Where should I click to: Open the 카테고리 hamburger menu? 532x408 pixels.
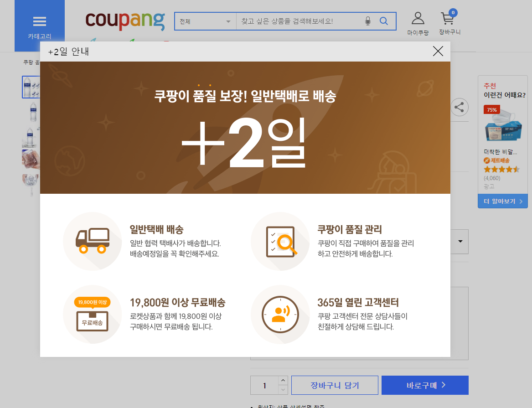click(39, 26)
